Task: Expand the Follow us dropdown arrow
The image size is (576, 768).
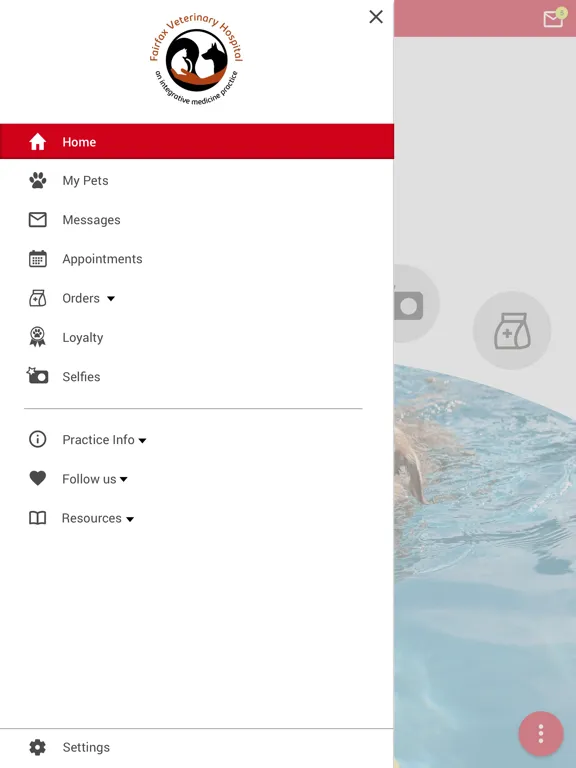Action: (124, 480)
